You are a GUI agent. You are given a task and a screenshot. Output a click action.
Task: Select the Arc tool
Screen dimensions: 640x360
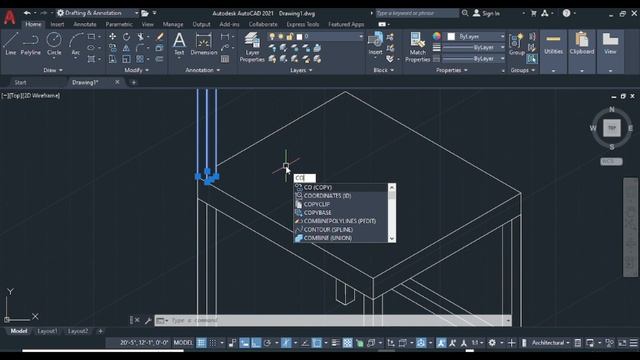(76, 44)
